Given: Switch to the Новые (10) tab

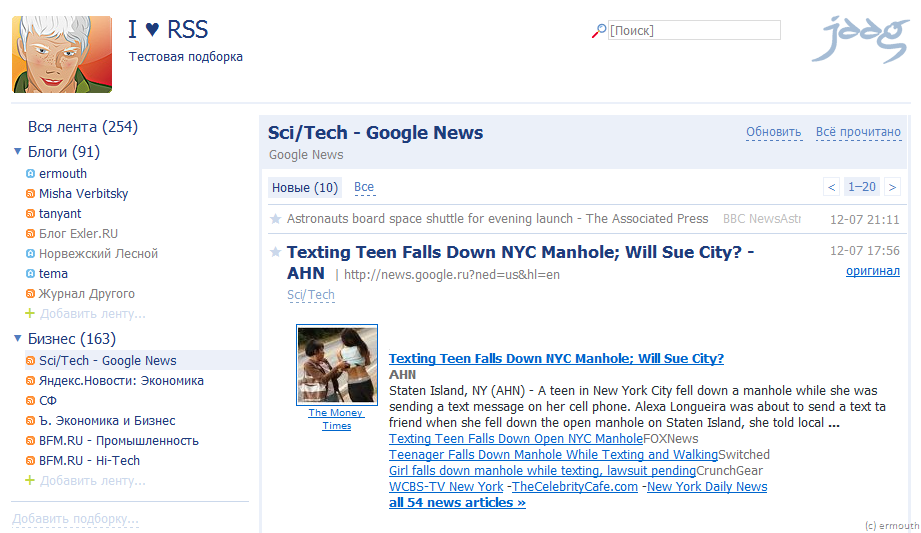Looking at the screenshot, I should (305, 187).
